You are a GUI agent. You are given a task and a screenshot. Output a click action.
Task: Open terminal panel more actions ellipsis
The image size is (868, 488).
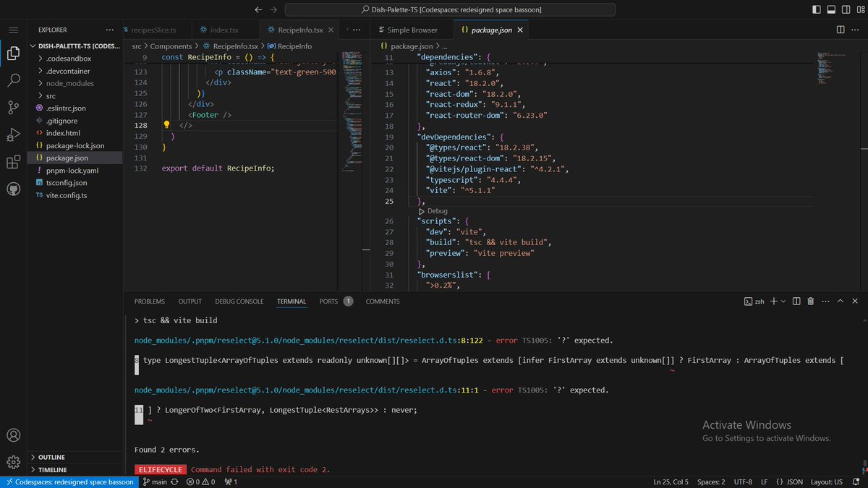point(825,301)
